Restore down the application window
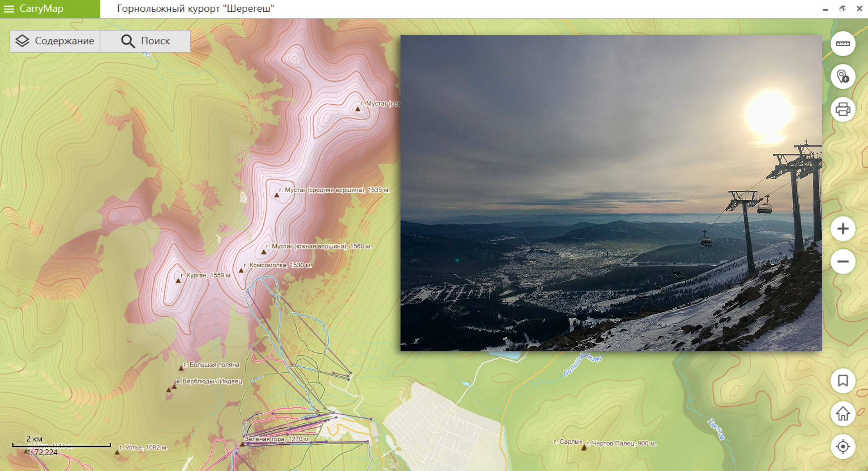The width and height of the screenshot is (868, 471). click(842, 9)
